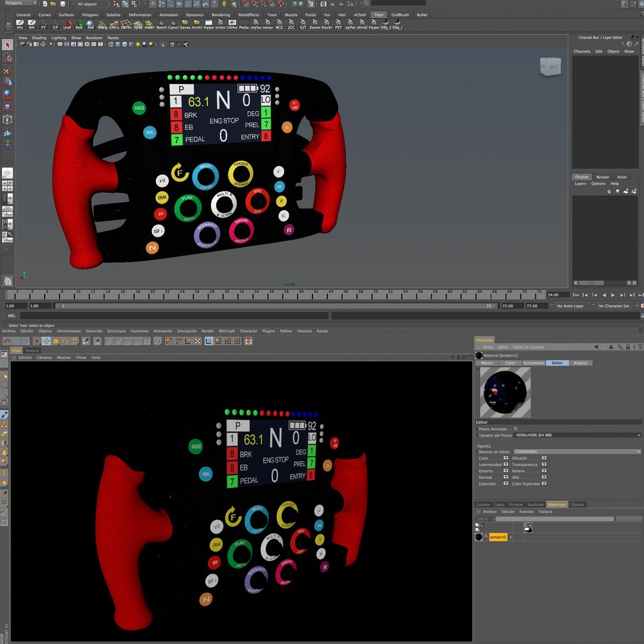Click the current frame field showing 54.00
This screenshot has height=644, width=644.
[558, 295]
